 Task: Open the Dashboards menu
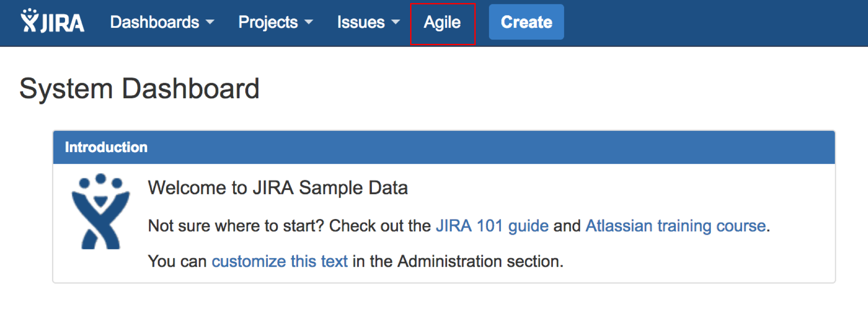(x=155, y=22)
